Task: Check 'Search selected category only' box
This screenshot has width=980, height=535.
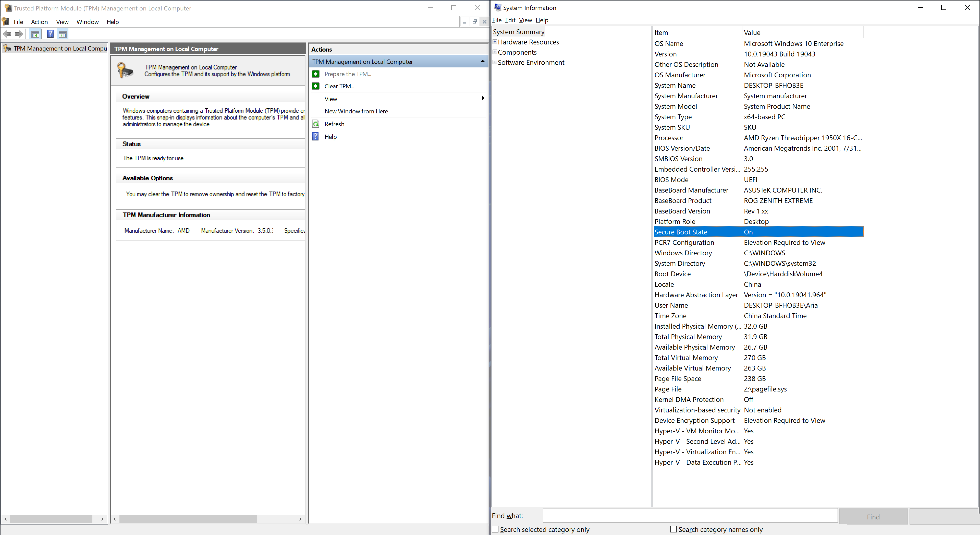Action: pyautogui.click(x=495, y=529)
